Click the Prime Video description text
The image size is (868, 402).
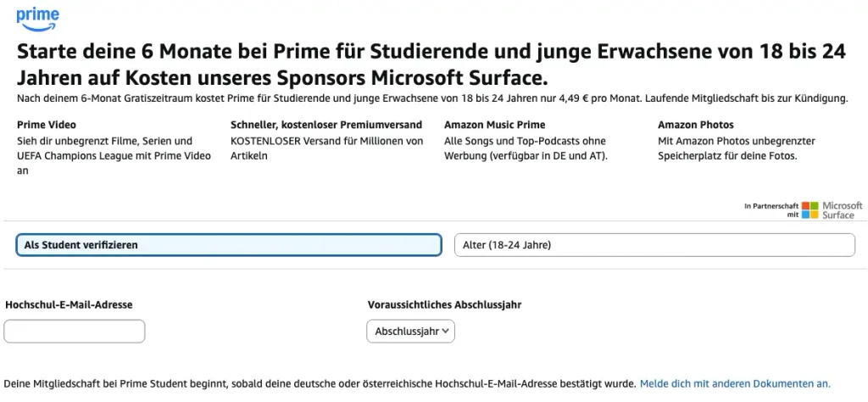(114, 155)
